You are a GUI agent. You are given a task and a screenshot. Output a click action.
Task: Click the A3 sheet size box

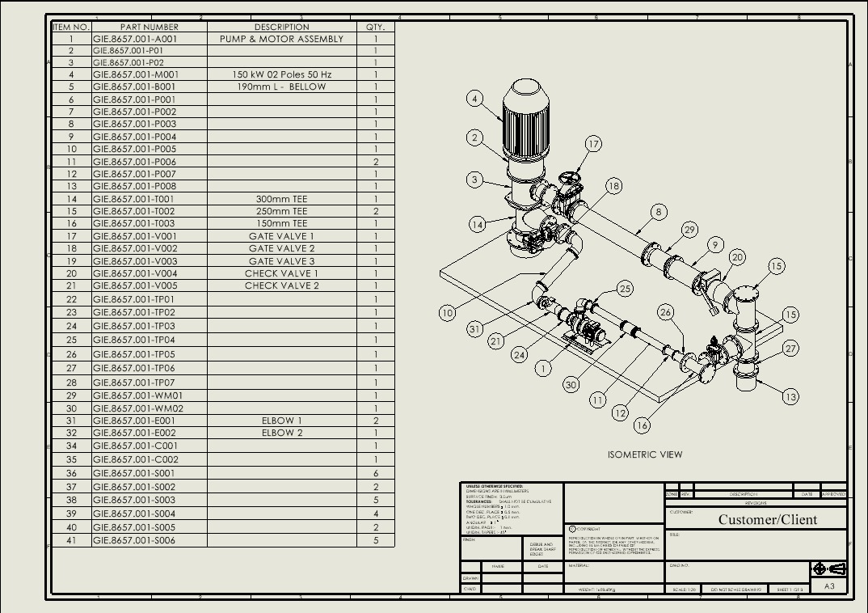click(x=829, y=586)
